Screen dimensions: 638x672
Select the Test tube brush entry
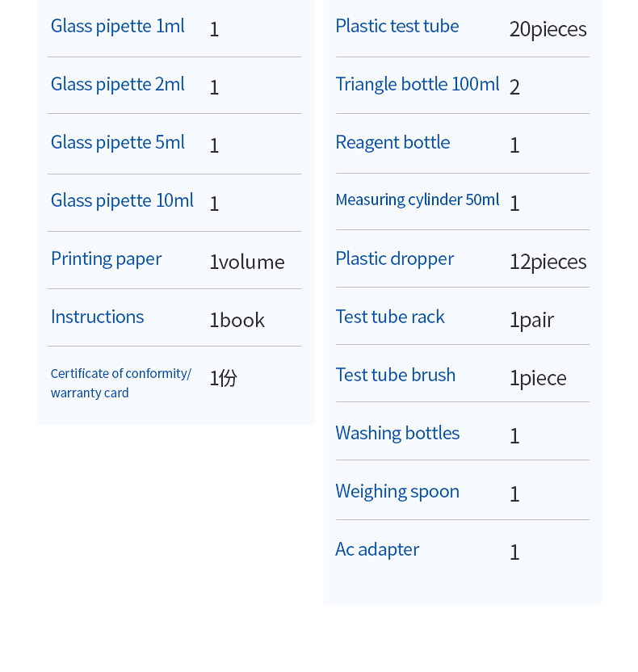point(395,375)
